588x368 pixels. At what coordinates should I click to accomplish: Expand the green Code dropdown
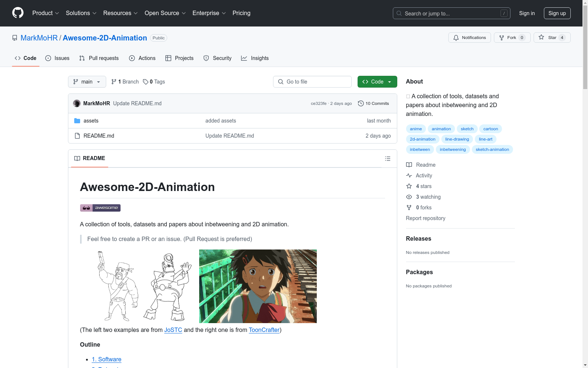pyautogui.click(x=377, y=82)
